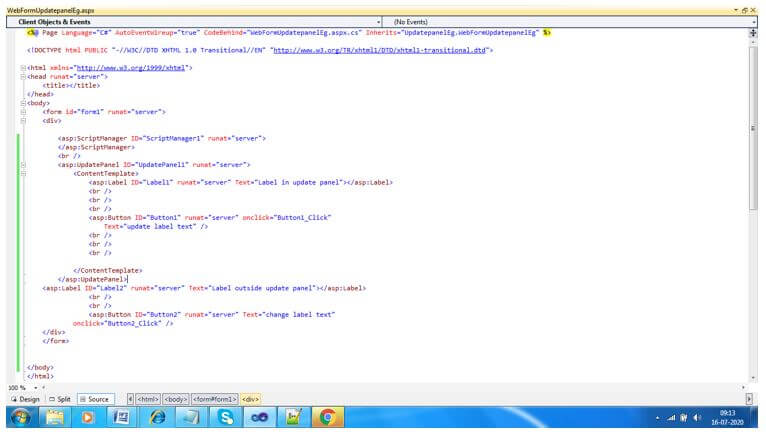The width and height of the screenshot is (766, 437).
Task: Click the asp:ScriptManager ID="ScriptManager1" line
Action: click(x=162, y=138)
